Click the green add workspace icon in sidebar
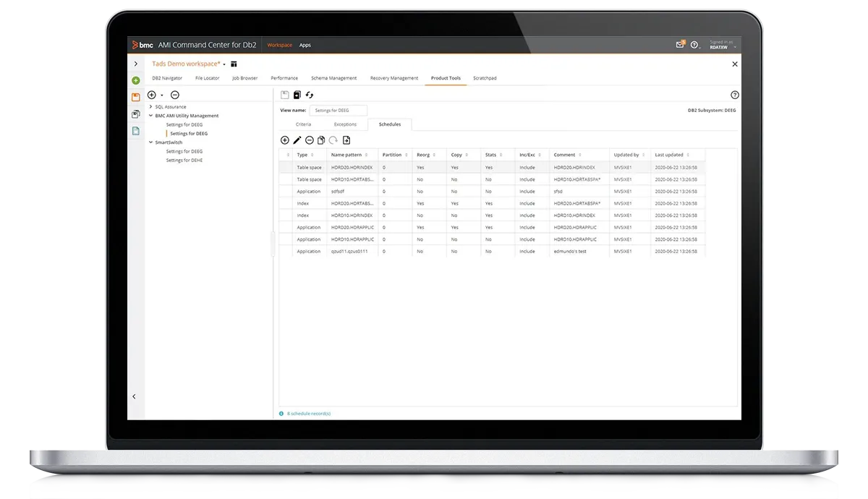This screenshot has height=499, width=868. tap(136, 80)
